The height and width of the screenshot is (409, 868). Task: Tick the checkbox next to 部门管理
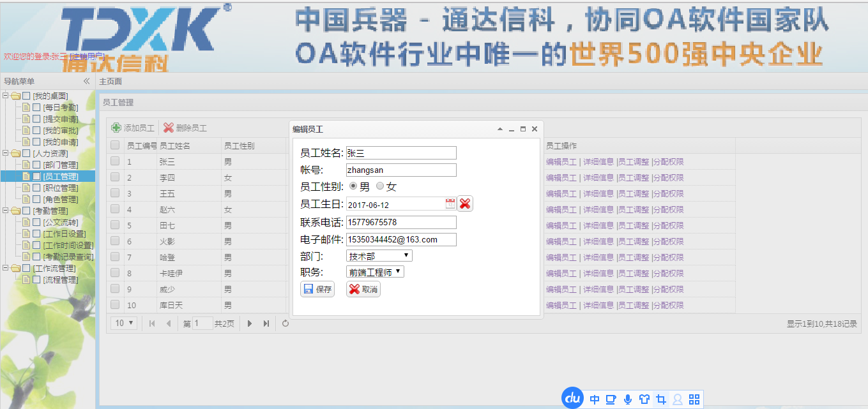tap(36, 165)
